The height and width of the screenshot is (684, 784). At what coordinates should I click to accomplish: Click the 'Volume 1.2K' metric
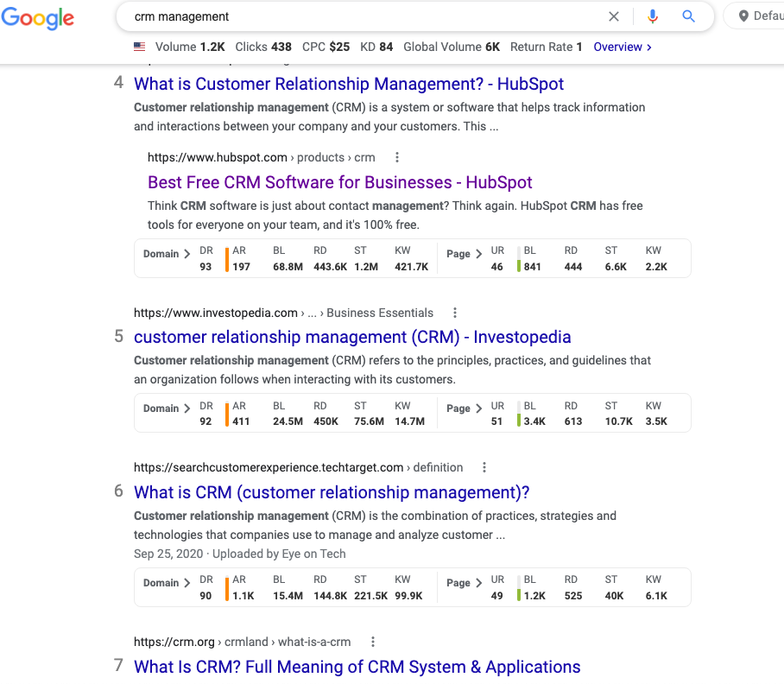(x=190, y=47)
